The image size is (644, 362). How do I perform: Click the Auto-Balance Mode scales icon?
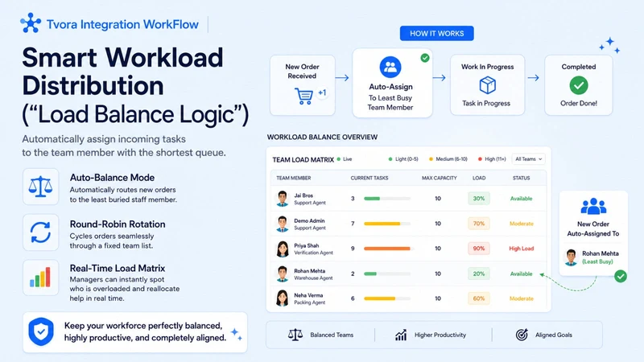pyautogui.click(x=40, y=187)
